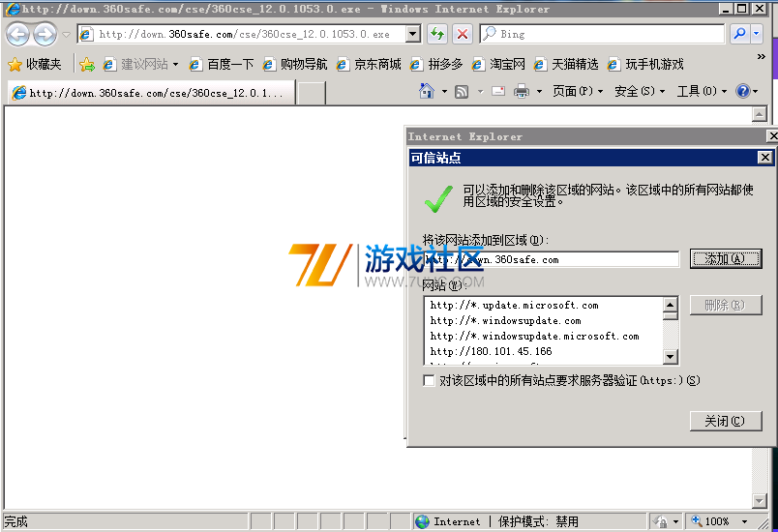Close the 可信站点 dialog with its X
The image size is (778, 532).
[765, 158]
